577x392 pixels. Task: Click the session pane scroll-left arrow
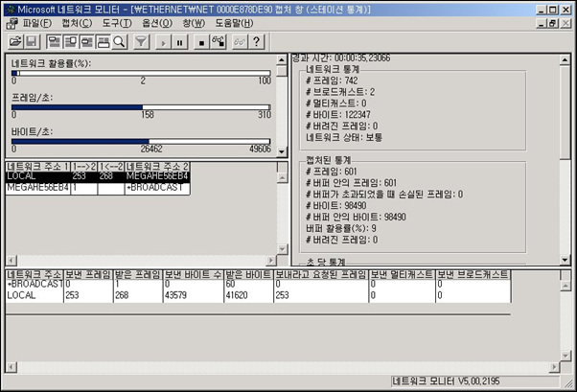(x=12, y=261)
